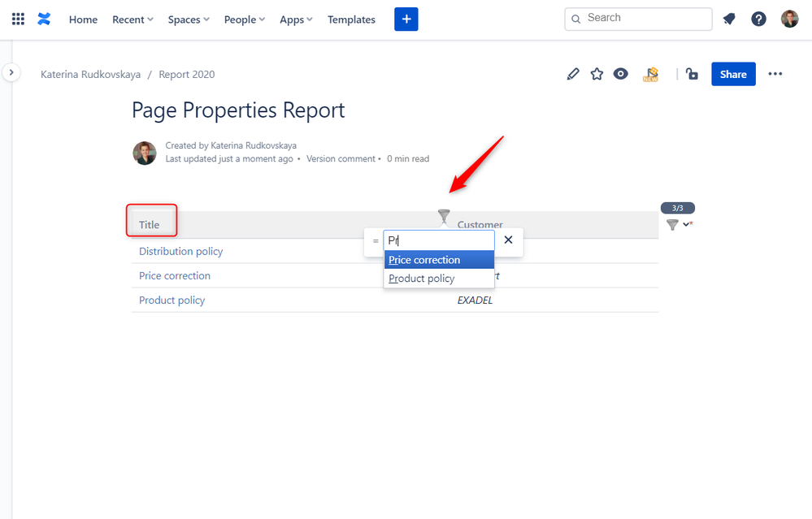The image size is (812, 519).
Task: Open the Templates menu item
Action: pyautogui.click(x=351, y=19)
